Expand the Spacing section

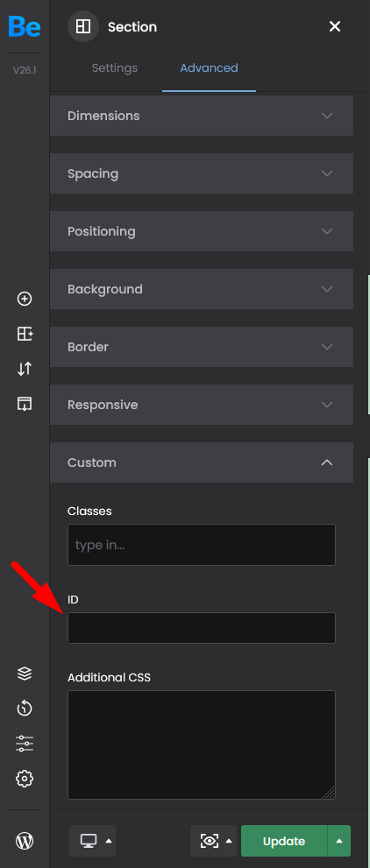(x=202, y=173)
